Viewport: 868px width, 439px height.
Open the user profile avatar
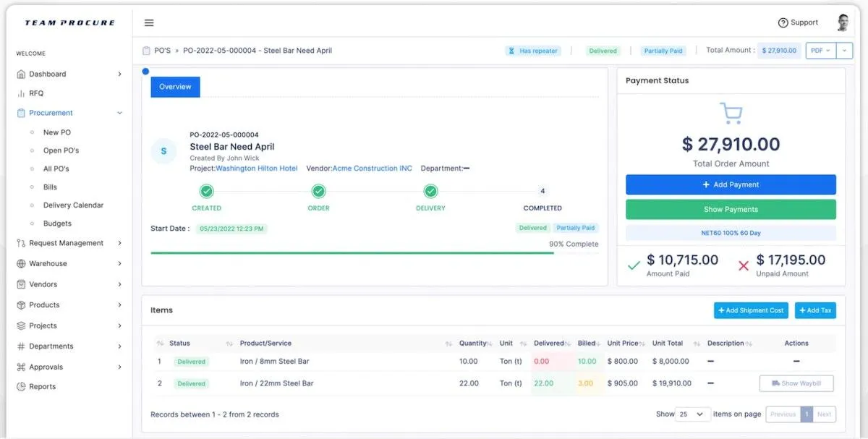click(x=843, y=22)
